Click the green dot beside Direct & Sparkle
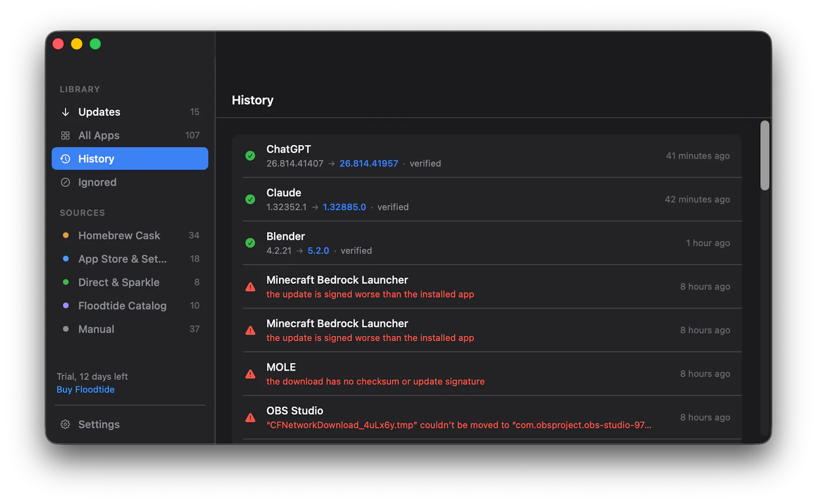817x504 pixels. click(65, 282)
